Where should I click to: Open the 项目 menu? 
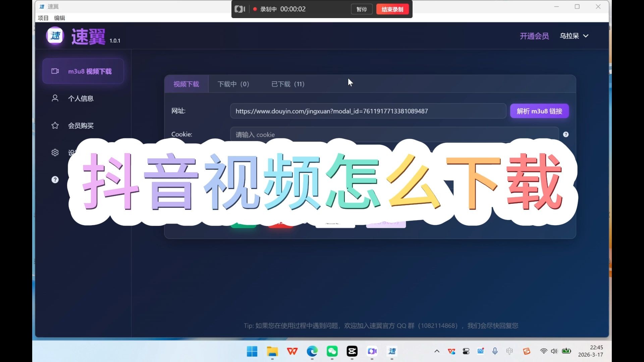[x=43, y=18]
